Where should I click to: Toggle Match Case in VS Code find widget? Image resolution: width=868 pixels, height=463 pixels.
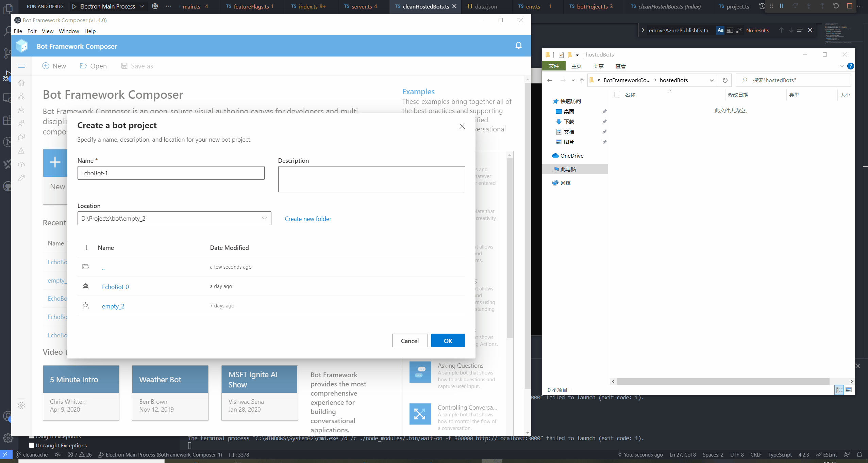(x=720, y=30)
